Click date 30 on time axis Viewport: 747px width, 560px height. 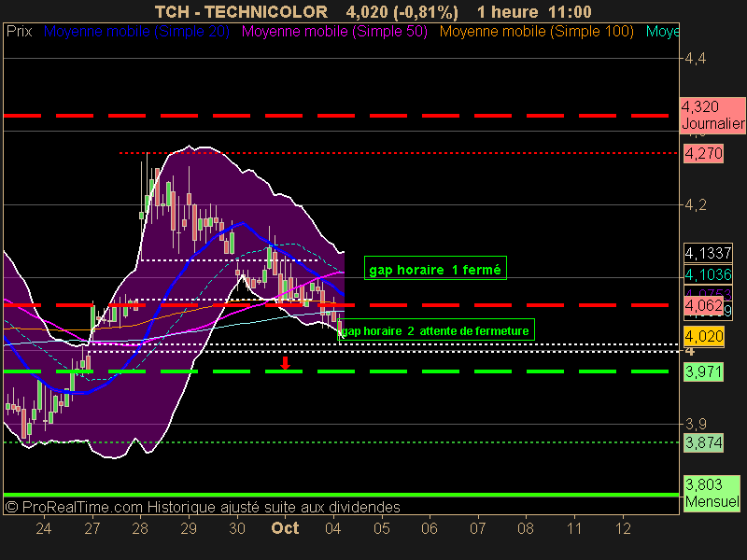tap(237, 528)
